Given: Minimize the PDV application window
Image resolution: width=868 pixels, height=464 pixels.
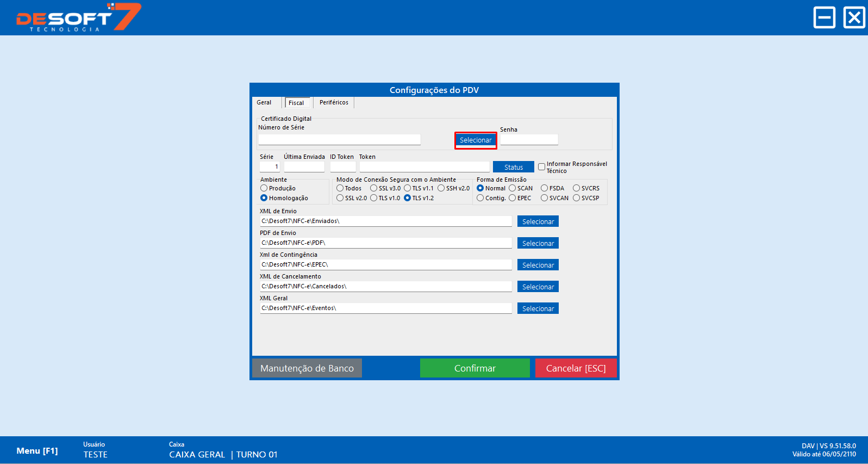Looking at the screenshot, I should [x=824, y=17].
